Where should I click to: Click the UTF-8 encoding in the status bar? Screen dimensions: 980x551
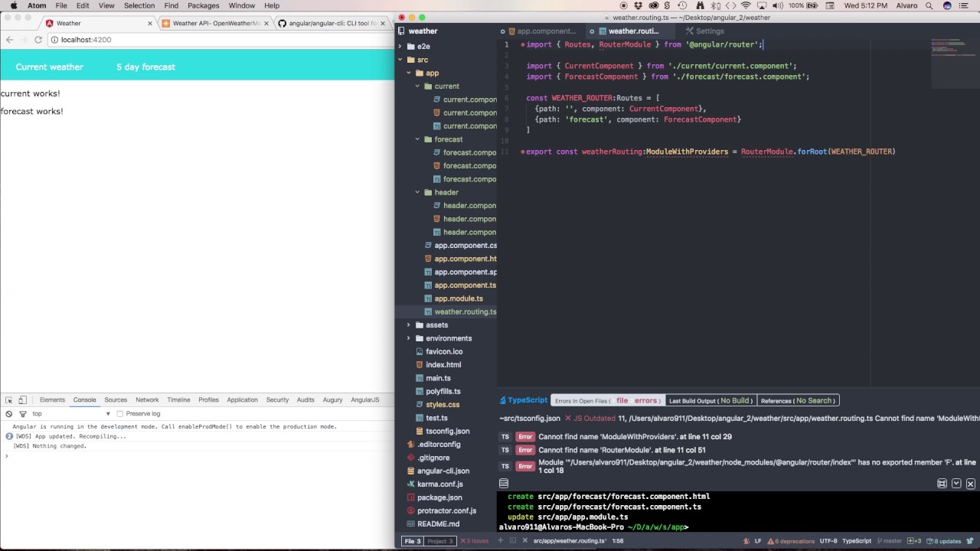[828, 541]
